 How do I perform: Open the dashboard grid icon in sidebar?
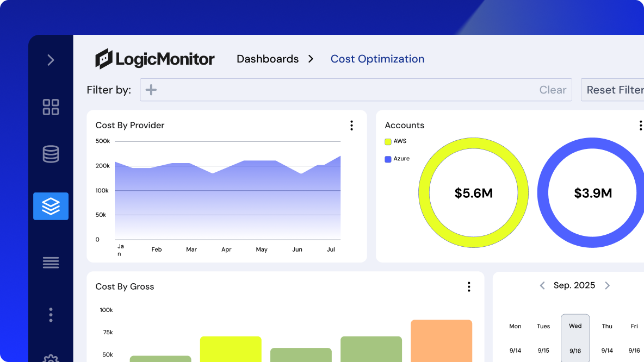click(x=51, y=107)
